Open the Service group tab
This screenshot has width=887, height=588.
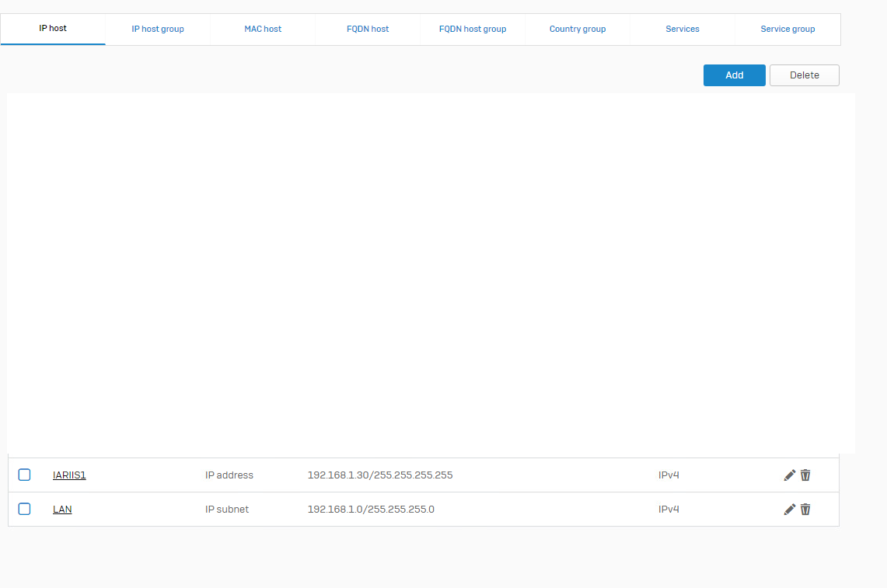coord(787,29)
